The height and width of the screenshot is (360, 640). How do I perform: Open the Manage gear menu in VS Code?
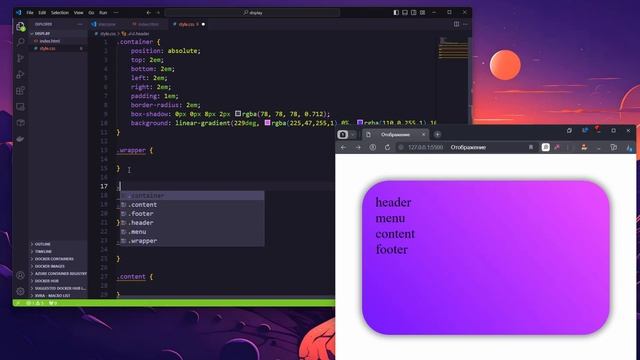pyautogui.click(x=20, y=291)
